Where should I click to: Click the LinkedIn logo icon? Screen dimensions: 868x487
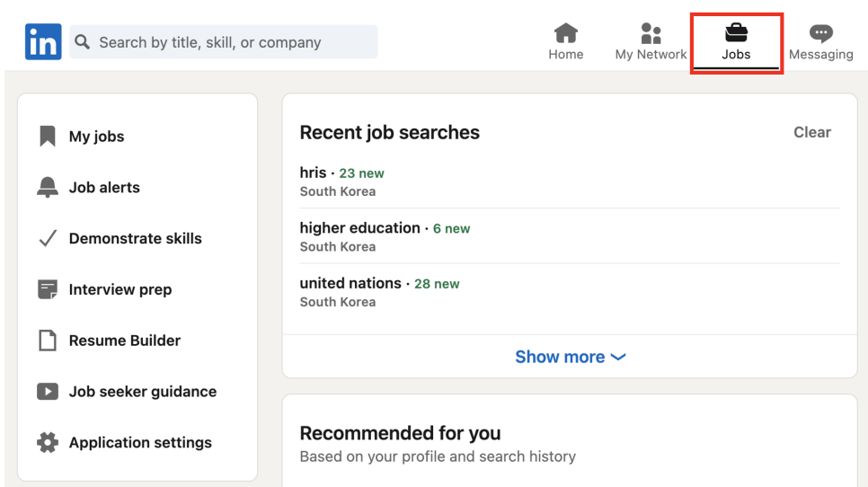43,41
